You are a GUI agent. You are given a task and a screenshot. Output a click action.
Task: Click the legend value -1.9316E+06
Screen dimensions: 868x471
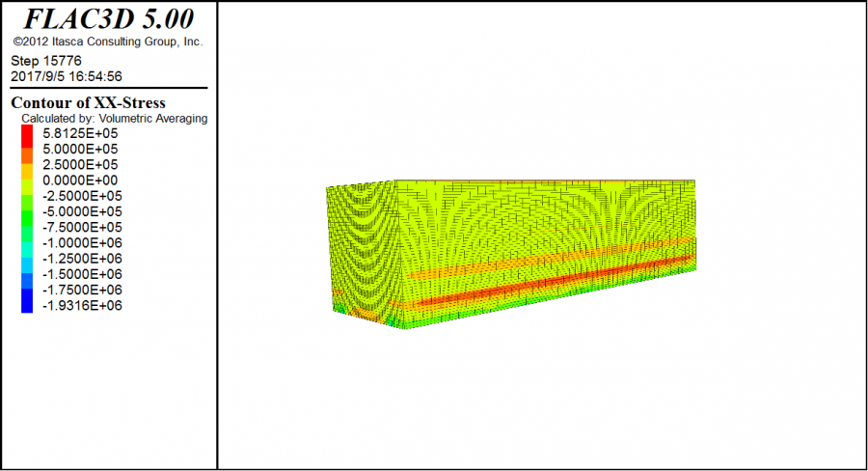82,305
